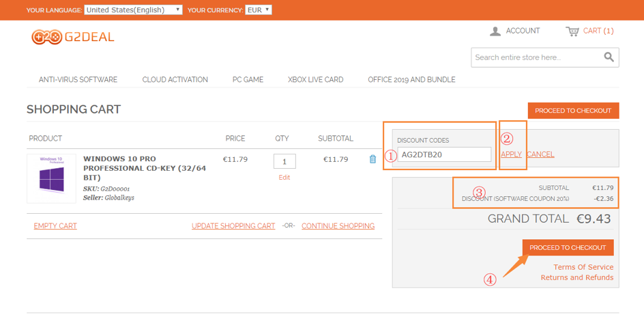Click the Windows 10 Pro product thumbnail
The width and height of the screenshot is (644, 330).
(x=52, y=178)
